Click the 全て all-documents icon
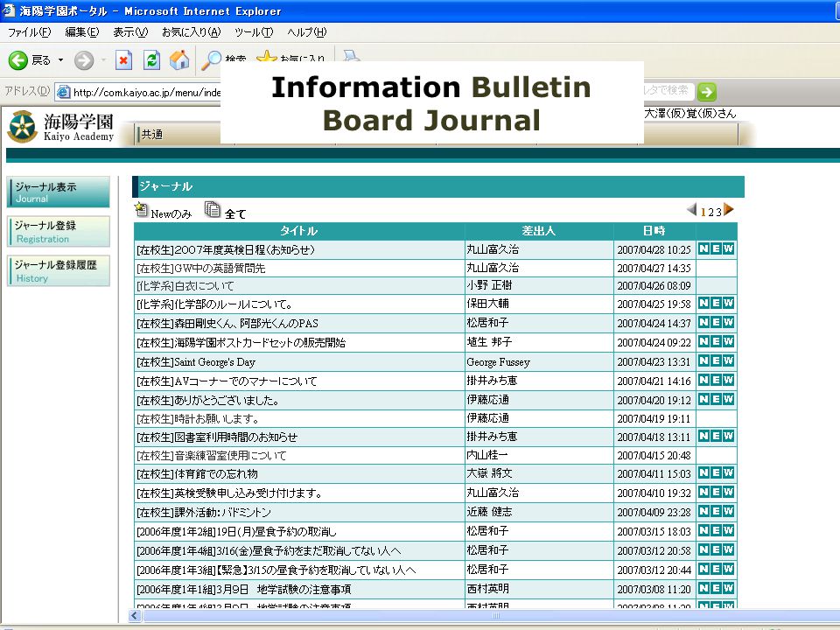The height and width of the screenshot is (630, 840). [212, 209]
